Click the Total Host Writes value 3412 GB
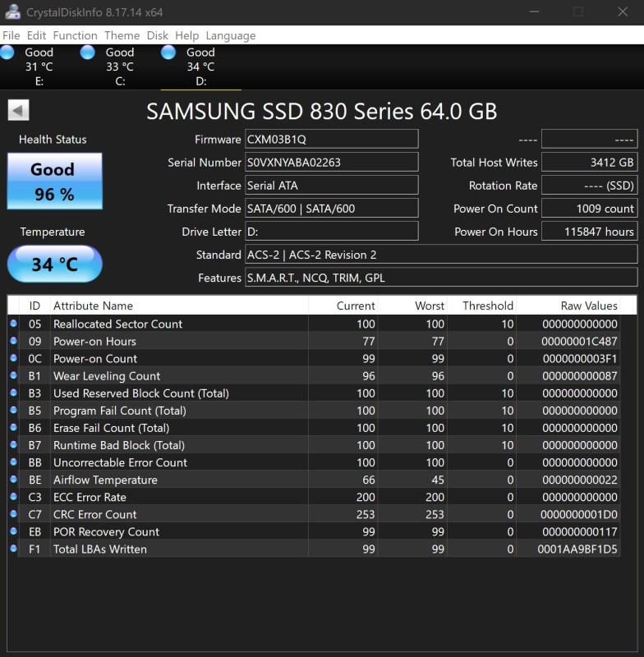 [590, 162]
